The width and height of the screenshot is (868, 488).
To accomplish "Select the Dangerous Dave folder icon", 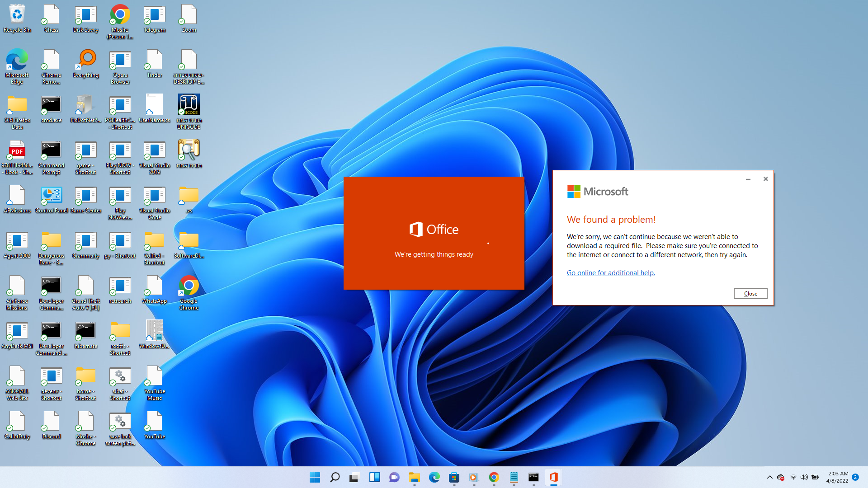I will tap(52, 248).
